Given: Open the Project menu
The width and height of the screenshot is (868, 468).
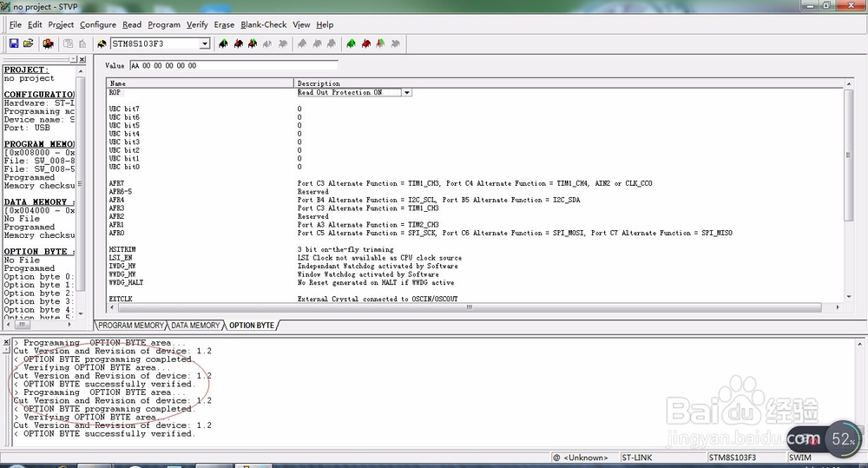Looking at the screenshot, I should coord(61,24).
